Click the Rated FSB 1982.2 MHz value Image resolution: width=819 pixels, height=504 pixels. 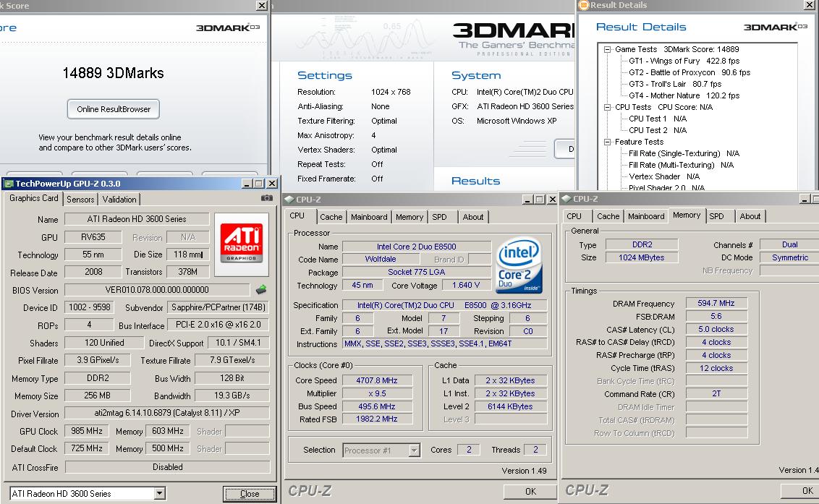[377, 419]
